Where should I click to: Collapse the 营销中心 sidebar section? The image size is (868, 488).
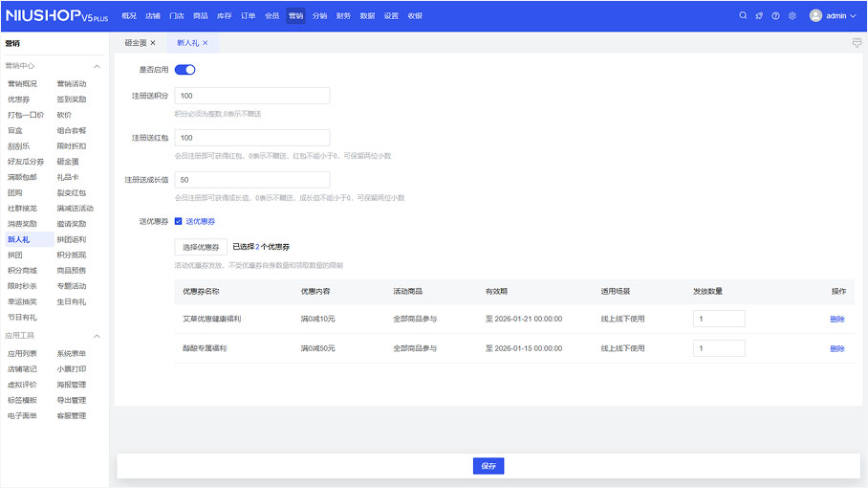pos(97,66)
